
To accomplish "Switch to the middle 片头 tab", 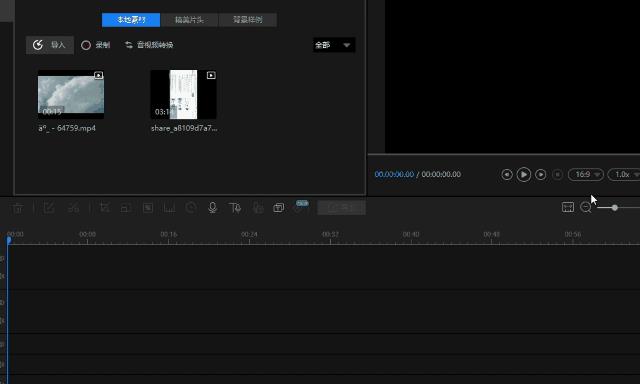I will [x=189, y=20].
